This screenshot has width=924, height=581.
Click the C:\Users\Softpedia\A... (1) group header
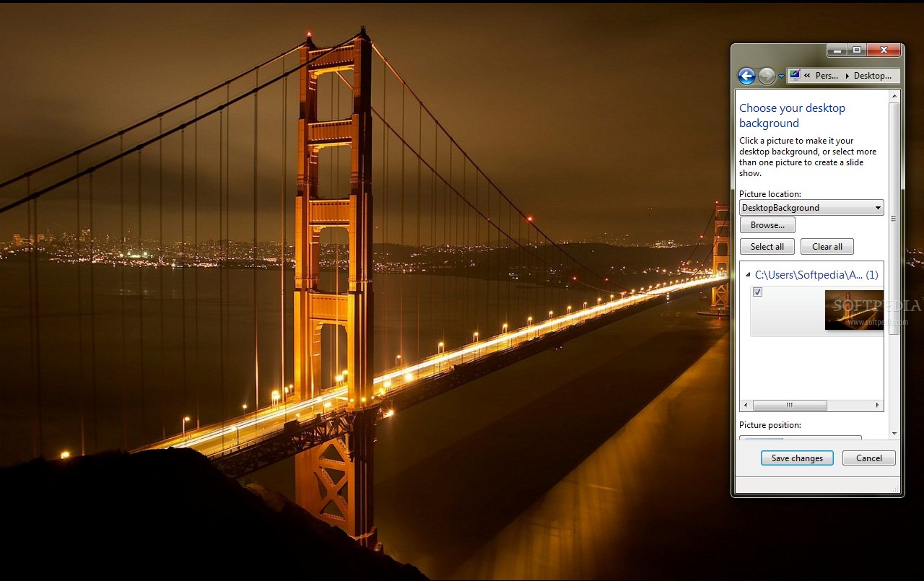click(x=816, y=275)
